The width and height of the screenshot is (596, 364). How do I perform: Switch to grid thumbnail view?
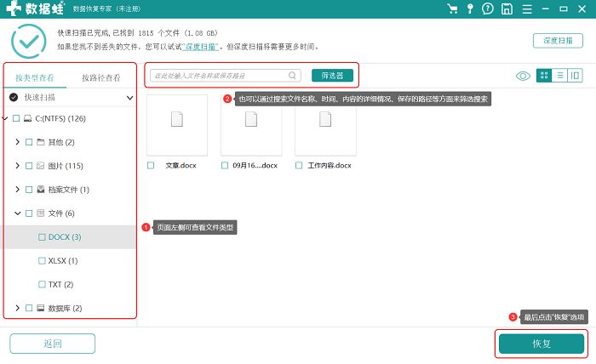tap(544, 76)
